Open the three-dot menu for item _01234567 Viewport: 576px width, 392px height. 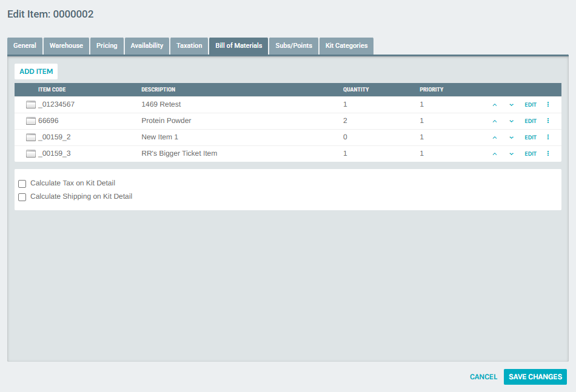[548, 104]
